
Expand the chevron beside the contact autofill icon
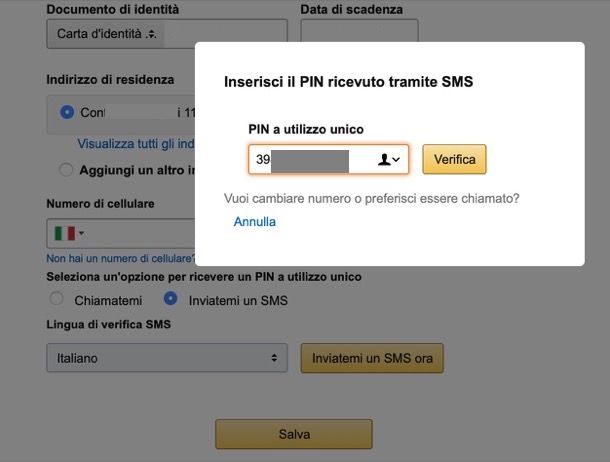coord(397,160)
